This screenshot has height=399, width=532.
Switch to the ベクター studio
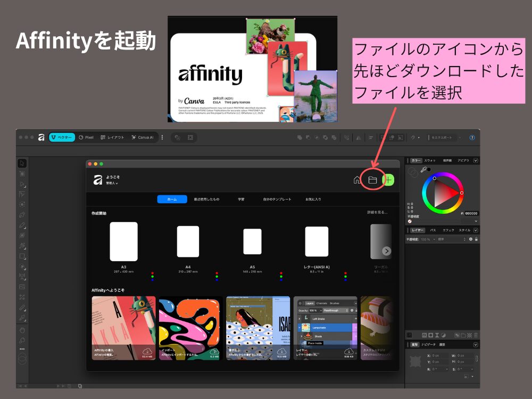62,137
